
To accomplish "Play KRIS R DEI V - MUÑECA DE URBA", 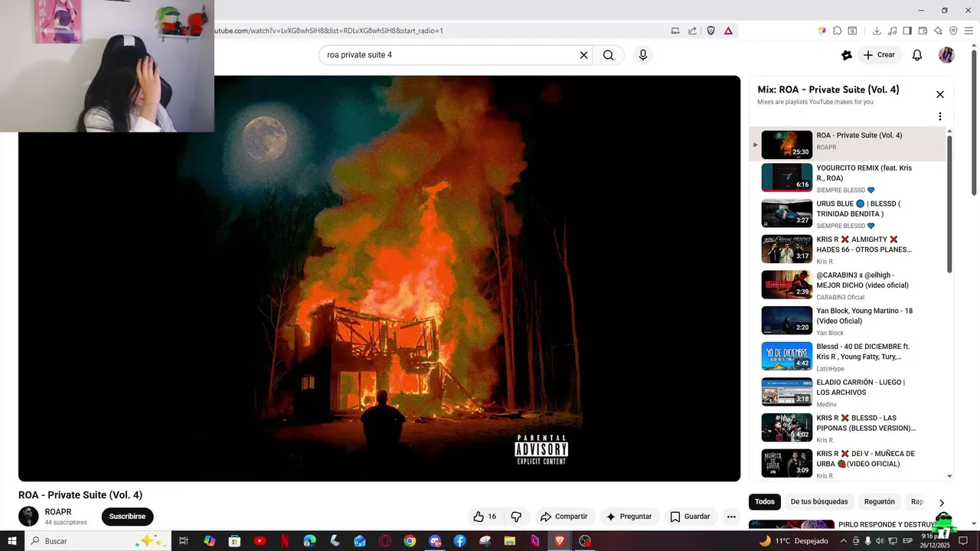I will [x=848, y=464].
